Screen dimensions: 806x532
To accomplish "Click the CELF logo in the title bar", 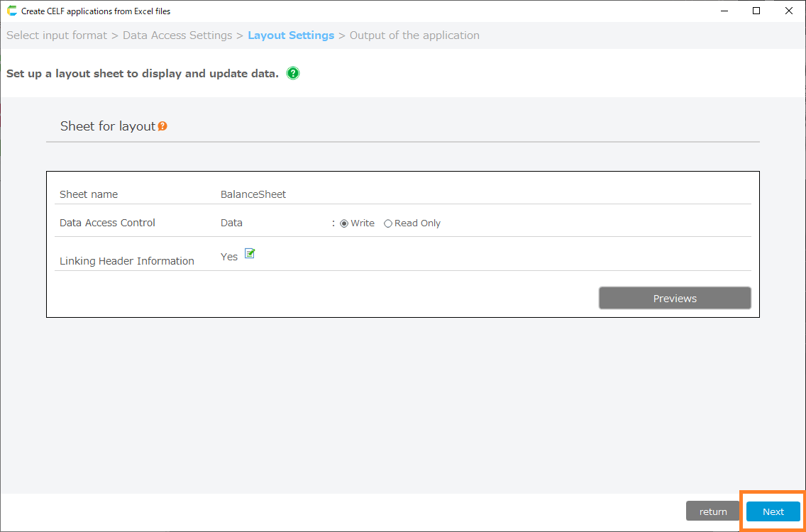I will point(11,11).
